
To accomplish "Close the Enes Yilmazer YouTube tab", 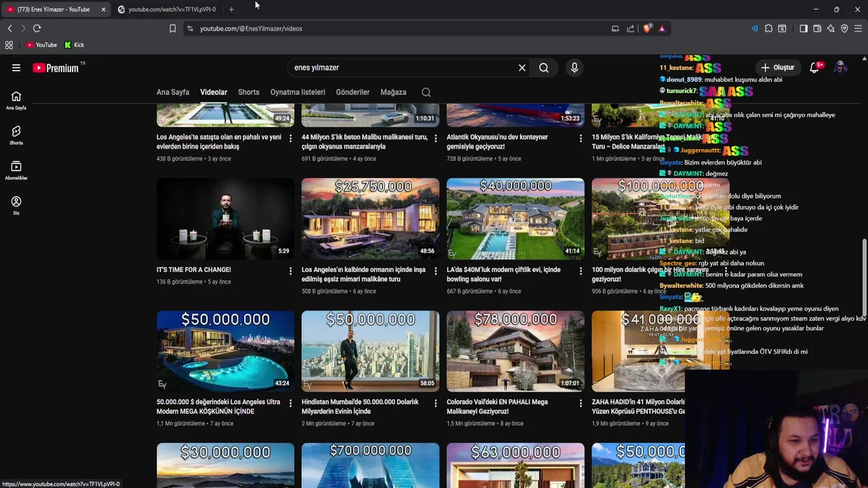I will (103, 9).
